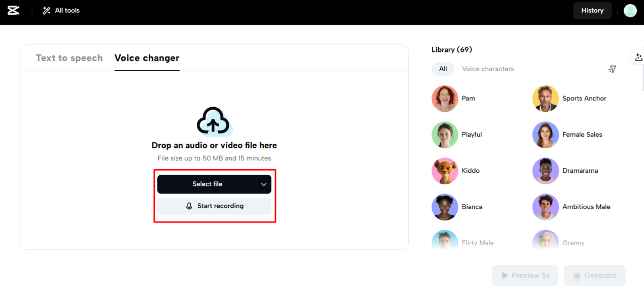Switch to the Text to speech tab
Image resolution: width=644 pixels, height=299 pixels.
click(x=69, y=58)
